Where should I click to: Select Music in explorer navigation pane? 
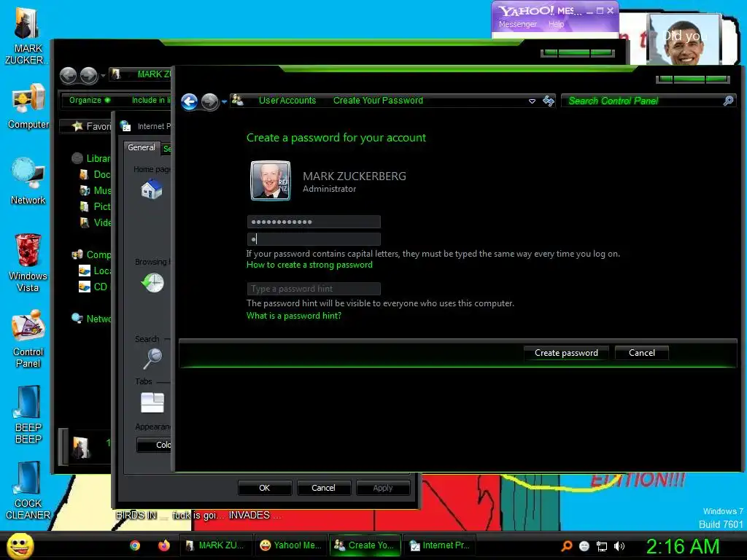(x=96, y=190)
